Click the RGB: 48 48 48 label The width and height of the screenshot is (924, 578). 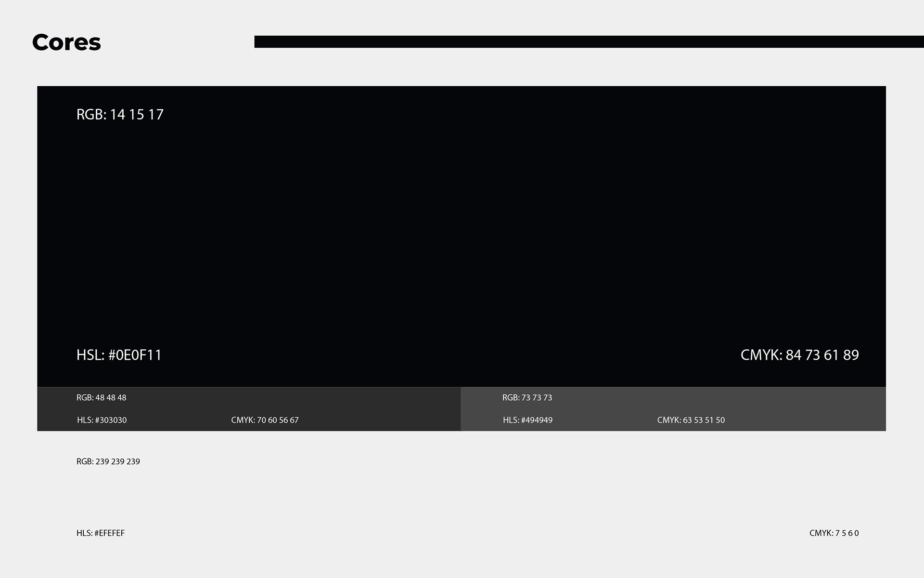pyautogui.click(x=101, y=398)
